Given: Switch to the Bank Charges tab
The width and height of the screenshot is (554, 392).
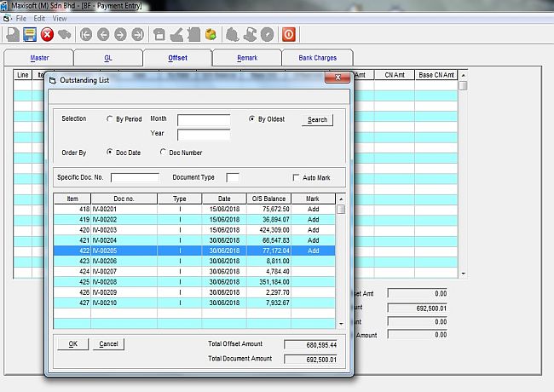Looking at the screenshot, I should pyautogui.click(x=317, y=58).
